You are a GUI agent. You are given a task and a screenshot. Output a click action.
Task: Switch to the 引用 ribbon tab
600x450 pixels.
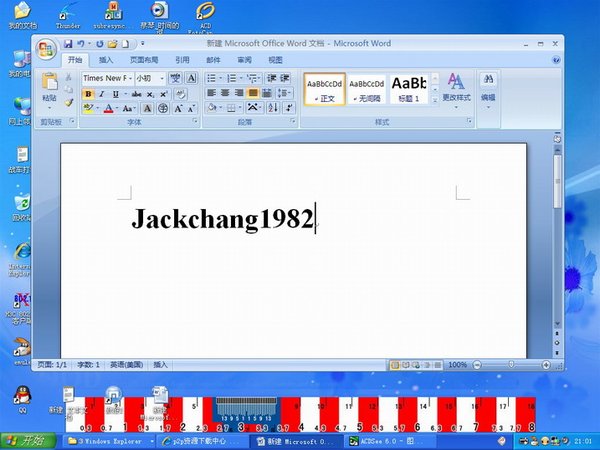(183, 60)
